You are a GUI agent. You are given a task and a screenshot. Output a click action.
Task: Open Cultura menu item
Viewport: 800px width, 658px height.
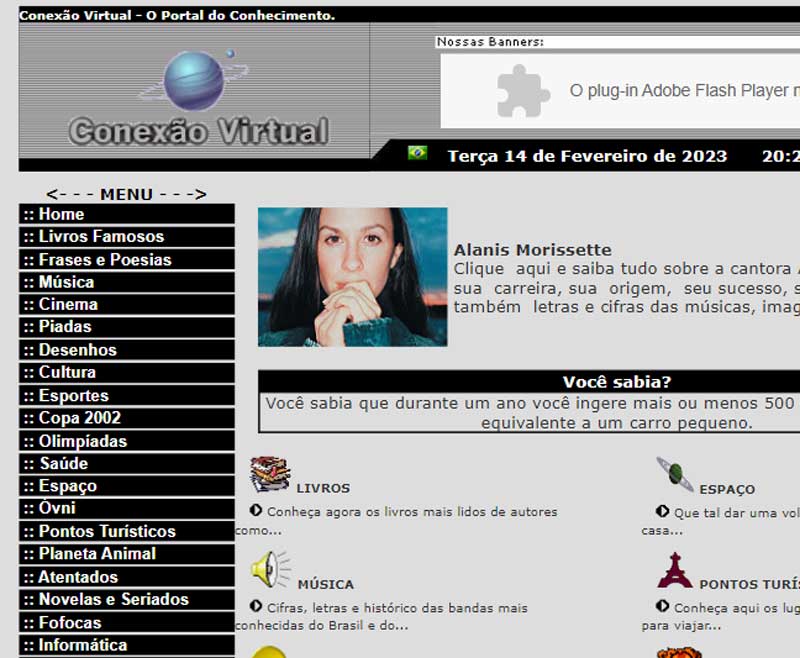pos(127,372)
